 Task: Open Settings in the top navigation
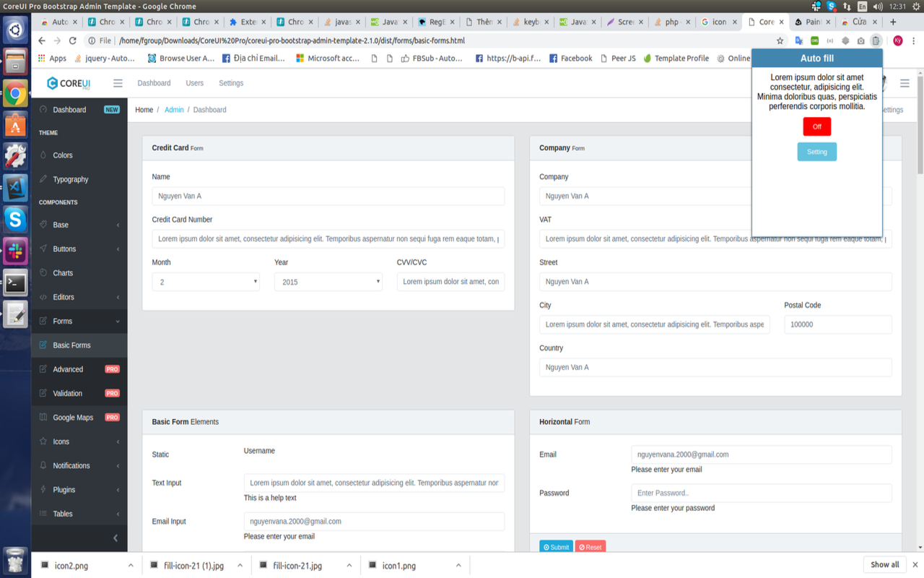click(231, 83)
